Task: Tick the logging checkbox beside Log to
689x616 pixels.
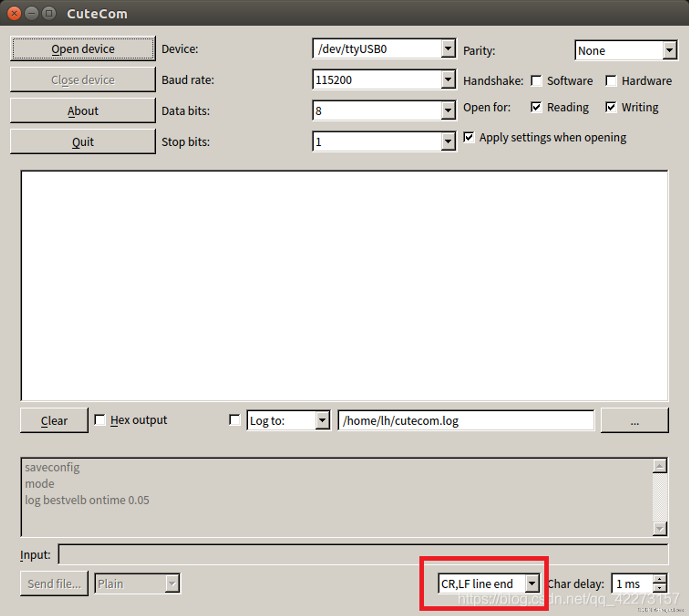Action: tap(235, 420)
